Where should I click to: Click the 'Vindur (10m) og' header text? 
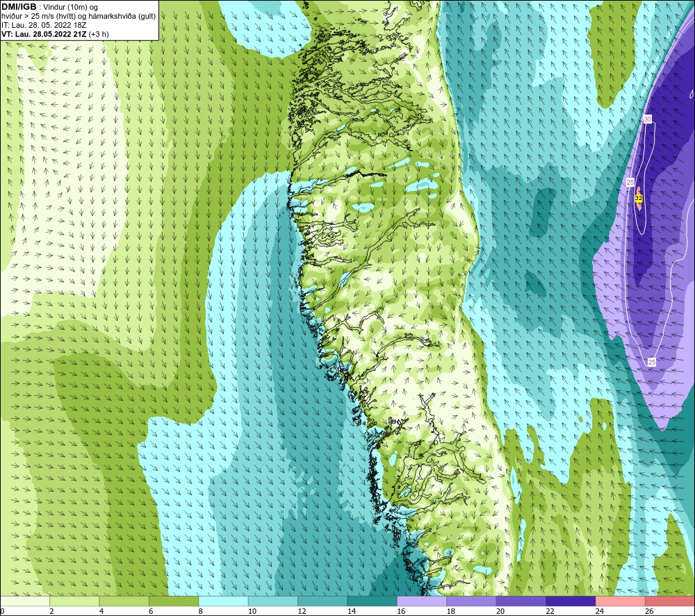click(x=70, y=8)
